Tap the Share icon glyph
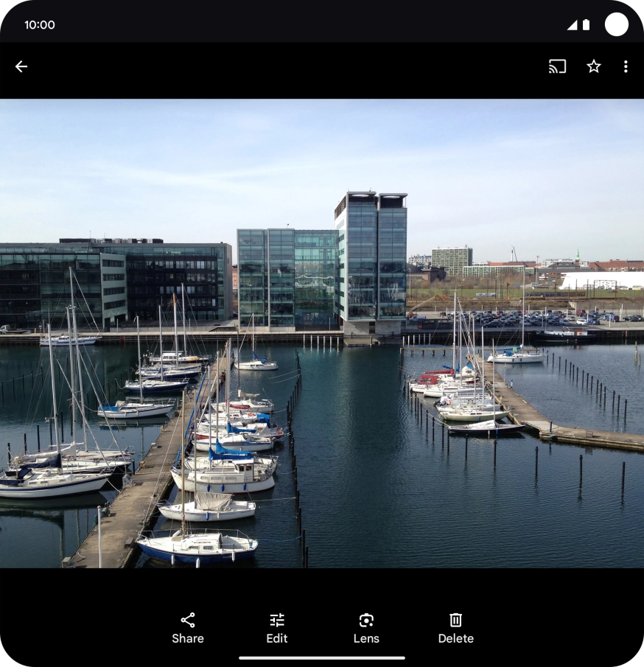 pyautogui.click(x=188, y=620)
